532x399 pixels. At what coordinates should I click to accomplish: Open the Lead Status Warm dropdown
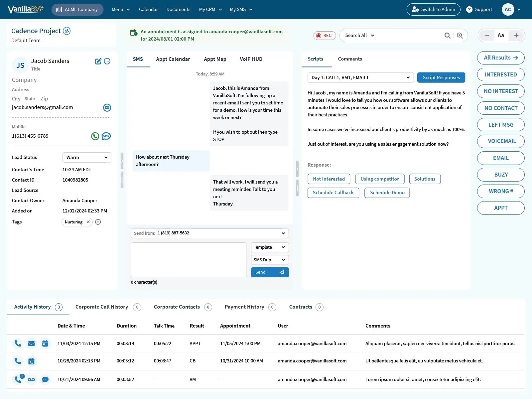tap(87, 158)
